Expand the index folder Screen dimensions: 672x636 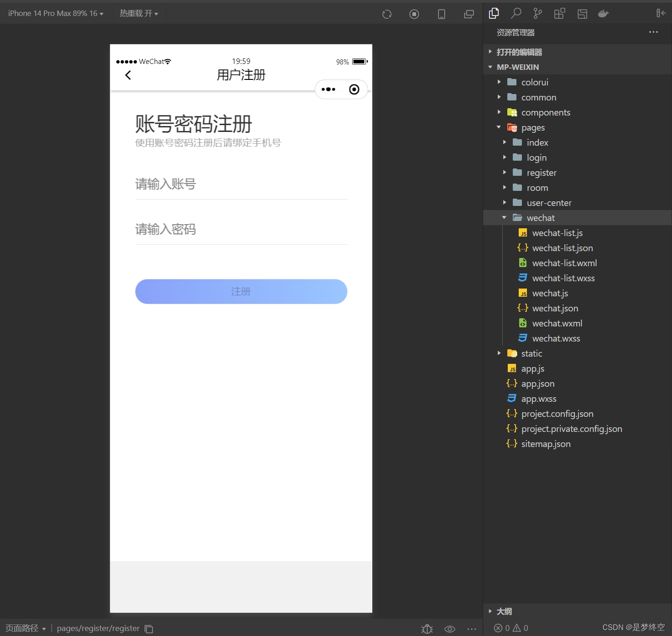(577, 142)
